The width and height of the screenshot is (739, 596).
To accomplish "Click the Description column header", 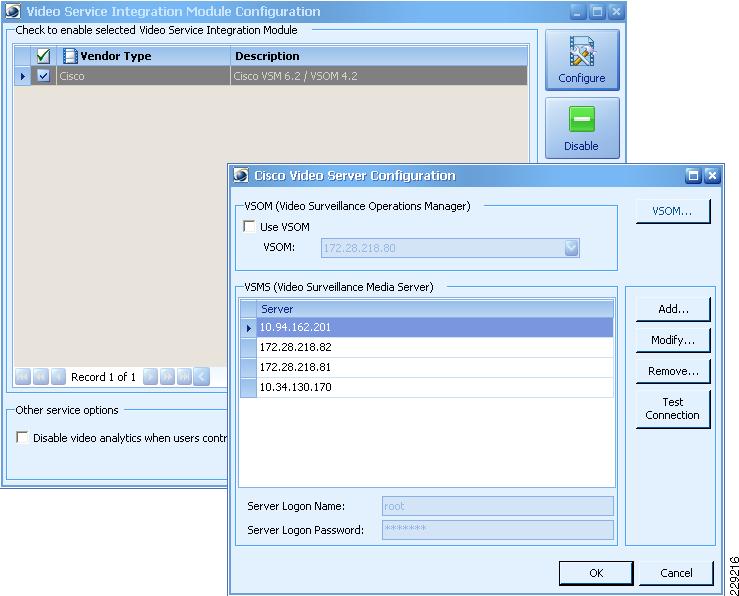I will [379, 56].
